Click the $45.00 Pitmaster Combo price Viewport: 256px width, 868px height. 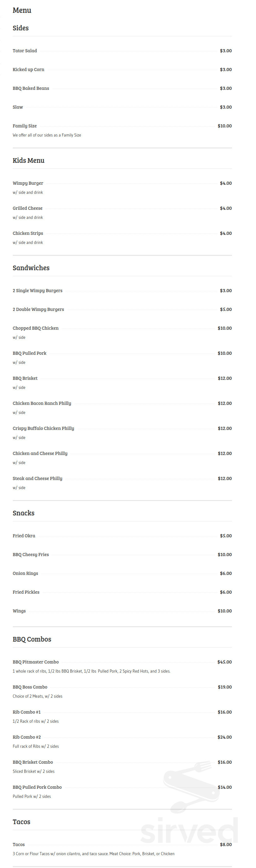[x=225, y=662]
